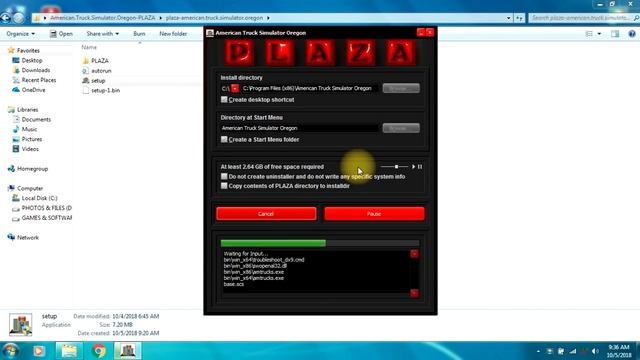The image size is (640, 360).
Task: Open Libraries in navigation pane
Action: coord(27,110)
